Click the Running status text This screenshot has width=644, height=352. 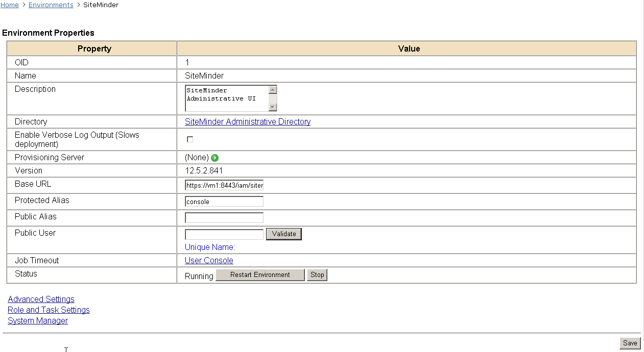coord(199,276)
